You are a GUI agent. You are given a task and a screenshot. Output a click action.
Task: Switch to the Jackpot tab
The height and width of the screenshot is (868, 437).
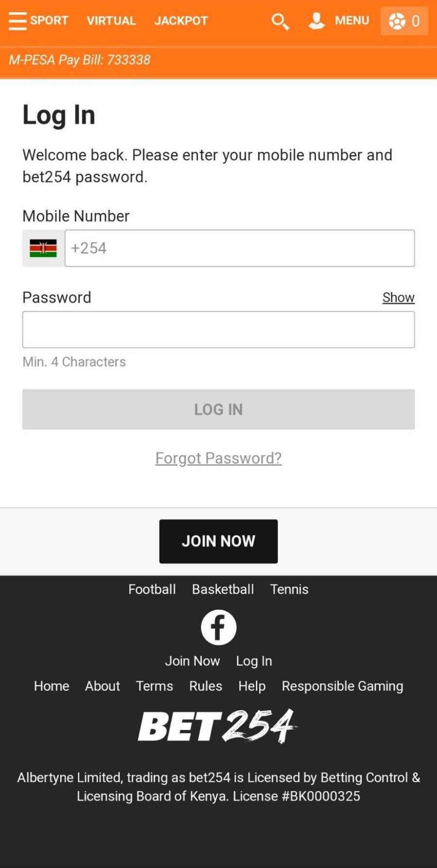tap(181, 21)
